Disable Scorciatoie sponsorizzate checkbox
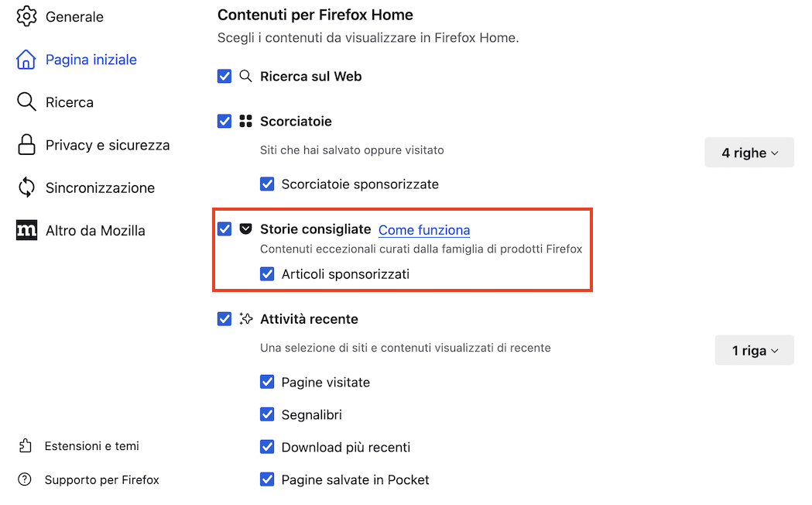812x505 pixels. (x=267, y=184)
